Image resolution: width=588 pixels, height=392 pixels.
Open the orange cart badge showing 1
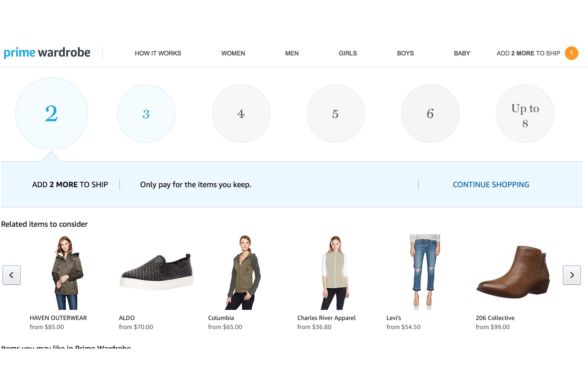[571, 53]
